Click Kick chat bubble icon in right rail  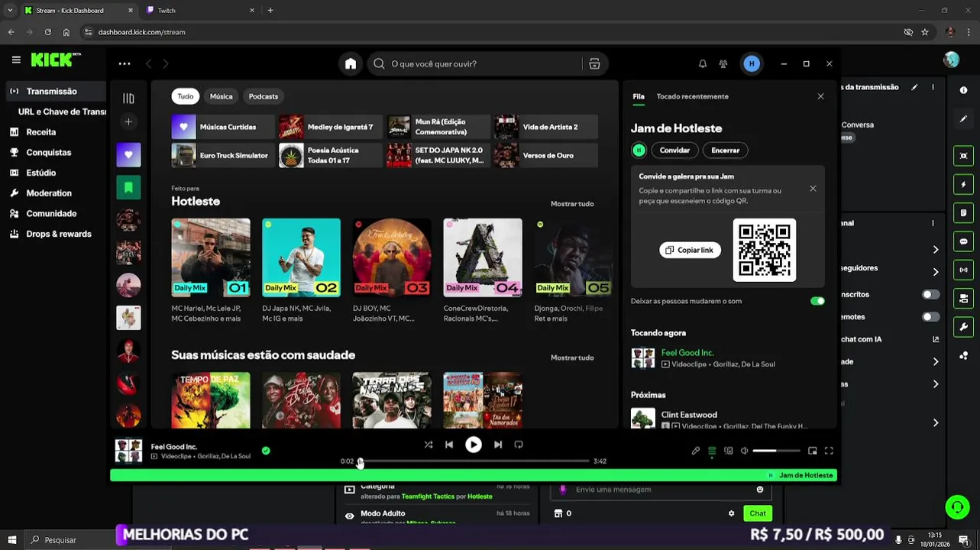(x=963, y=241)
